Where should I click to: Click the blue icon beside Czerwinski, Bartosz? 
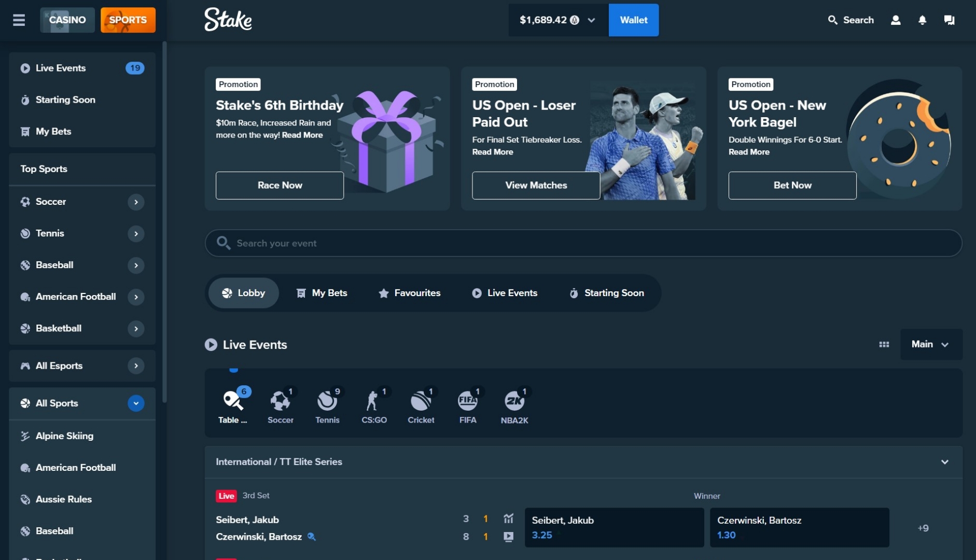click(311, 537)
